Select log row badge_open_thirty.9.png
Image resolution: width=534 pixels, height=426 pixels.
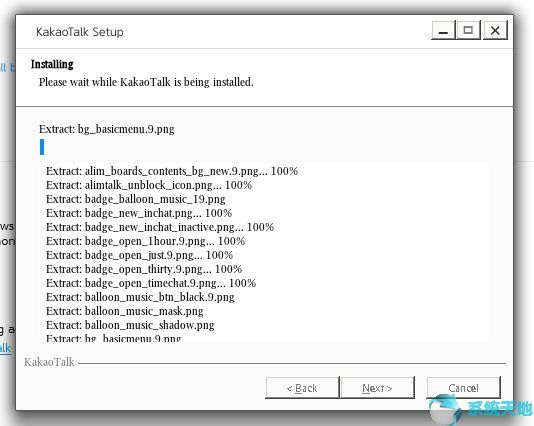(144, 269)
